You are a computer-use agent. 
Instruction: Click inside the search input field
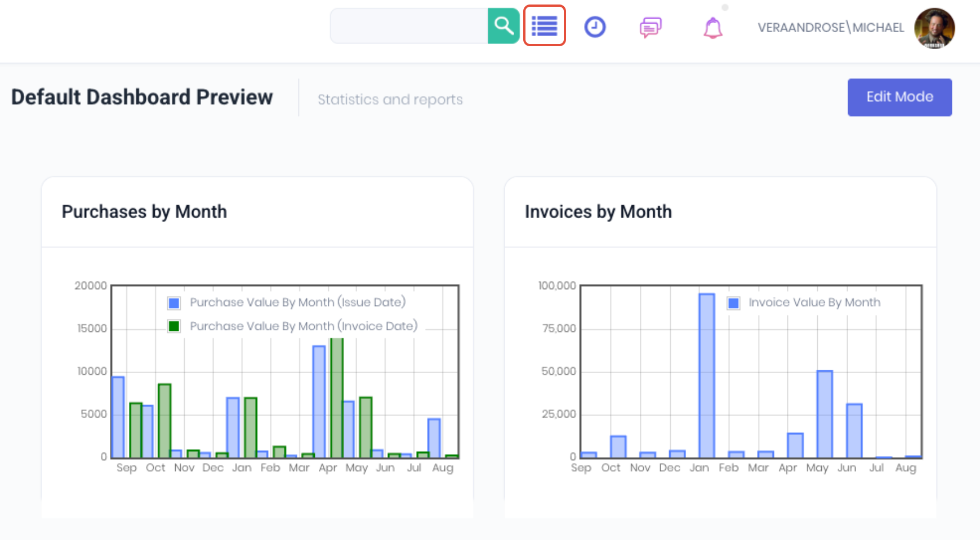[x=409, y=26]
